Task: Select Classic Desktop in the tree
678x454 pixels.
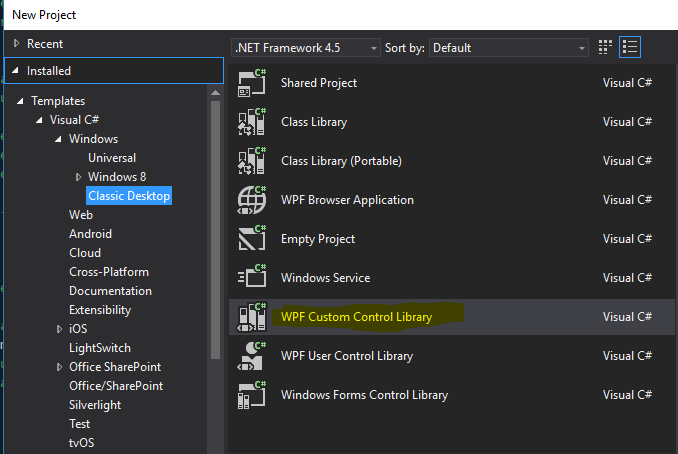Action: click(x=129, y=196)
